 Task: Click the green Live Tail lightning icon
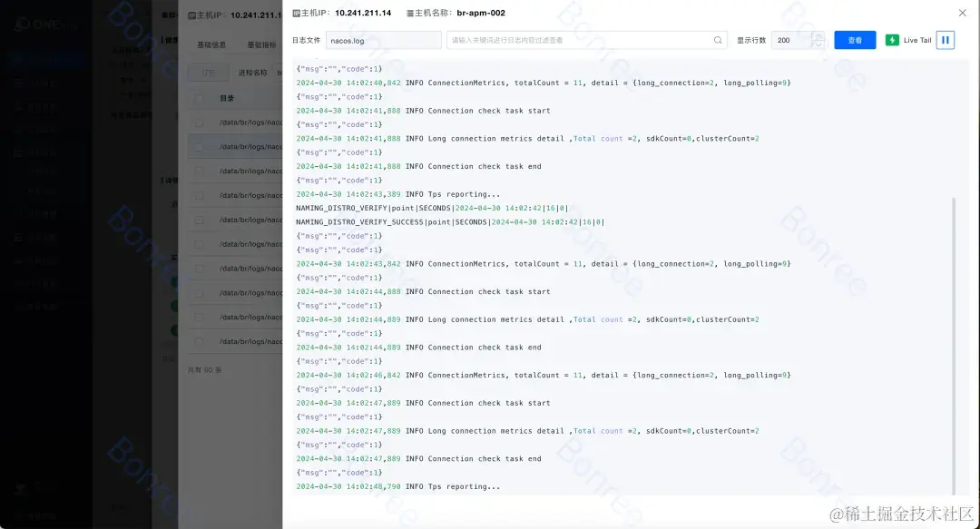click(x=892, y=40)
